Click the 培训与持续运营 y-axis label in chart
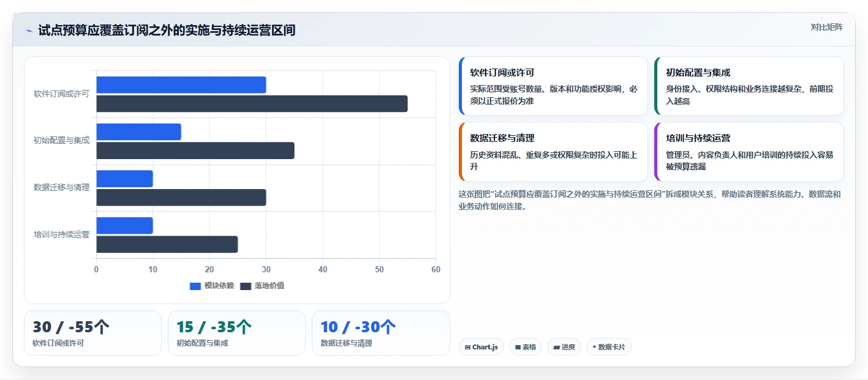Image resolution: width=868 pixels, height=380 pixels. [x=61, y=235]
